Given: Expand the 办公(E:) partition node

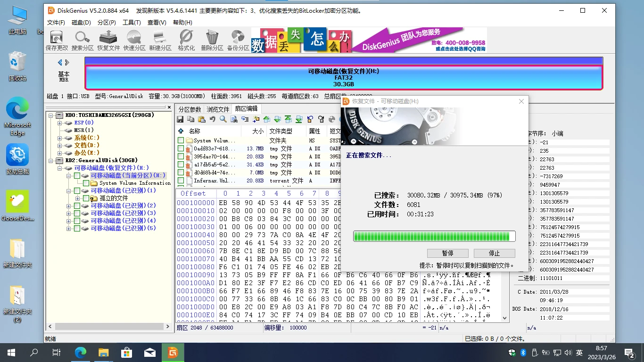Looking at the screenshot, I should coord(60,153).
